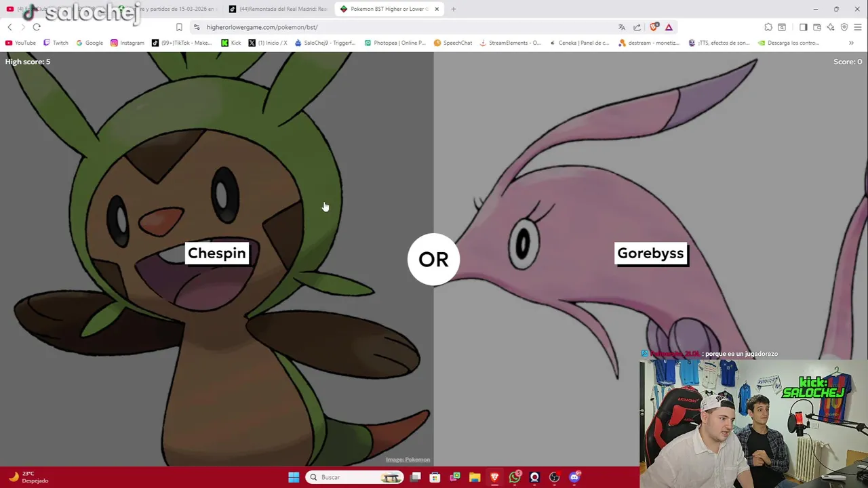Open TikTok Make bookmark
Screen dimensions: 868x488
(182, 43)
